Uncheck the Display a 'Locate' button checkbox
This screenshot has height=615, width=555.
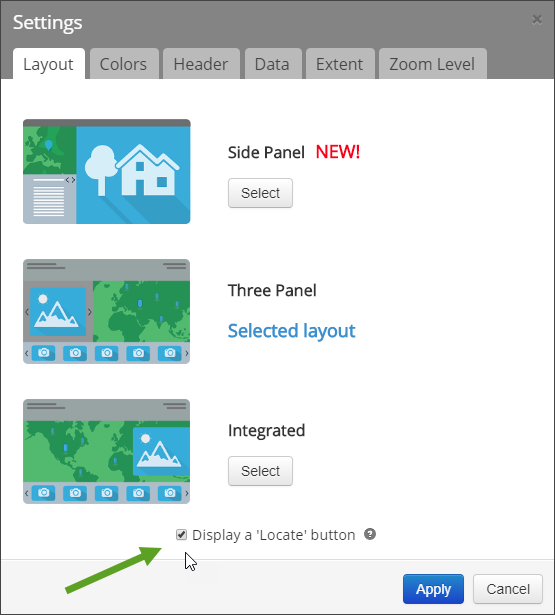(181, 534)
